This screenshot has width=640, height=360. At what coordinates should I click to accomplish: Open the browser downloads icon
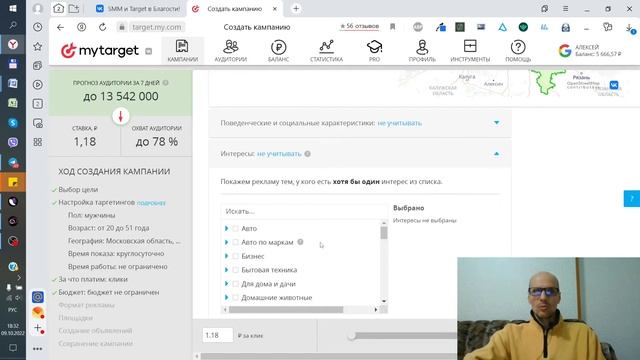(629, 27)
